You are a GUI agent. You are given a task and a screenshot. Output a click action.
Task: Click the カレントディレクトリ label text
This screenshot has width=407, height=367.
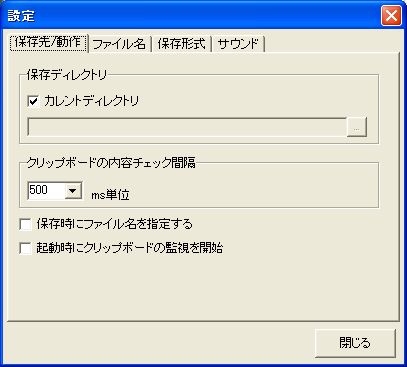point(91,101)
